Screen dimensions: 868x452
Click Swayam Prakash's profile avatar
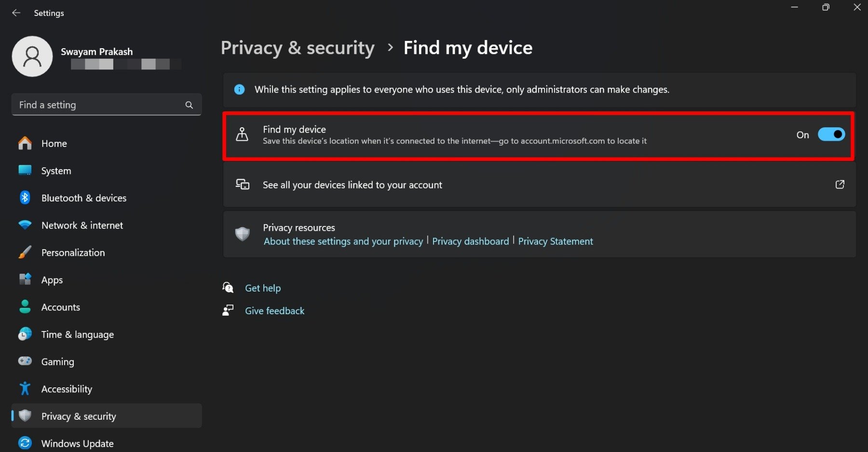(32, 56)
